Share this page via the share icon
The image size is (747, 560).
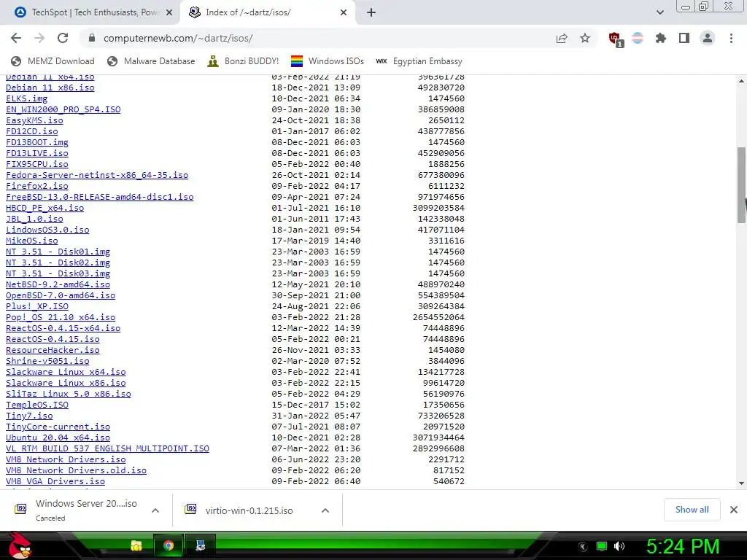[x=562, y=38]
